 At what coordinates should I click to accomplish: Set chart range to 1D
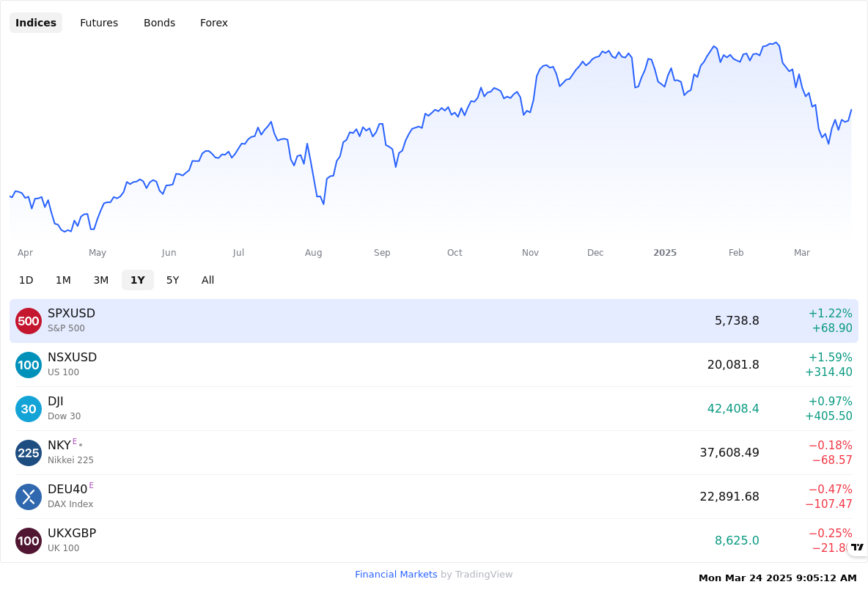(x=26, y=280)
